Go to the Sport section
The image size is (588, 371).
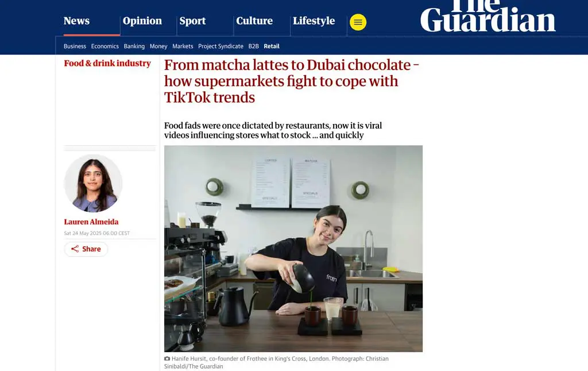(192, 21)
